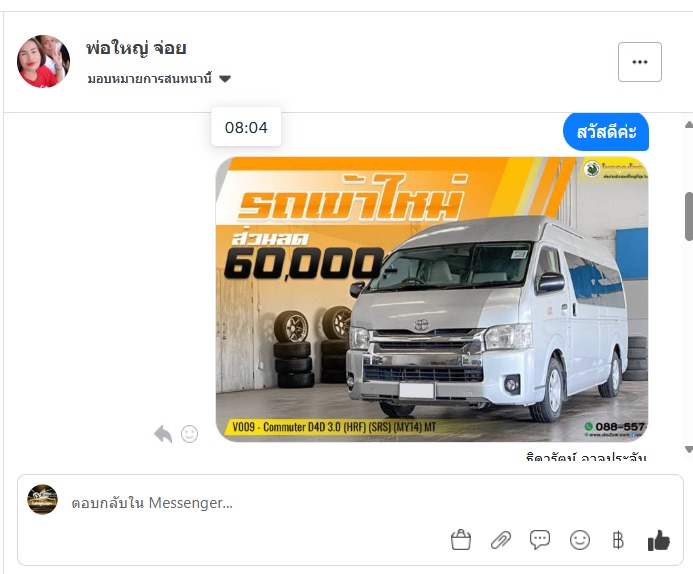
Task: Open the van advertisement image
Action: point(432,299)
